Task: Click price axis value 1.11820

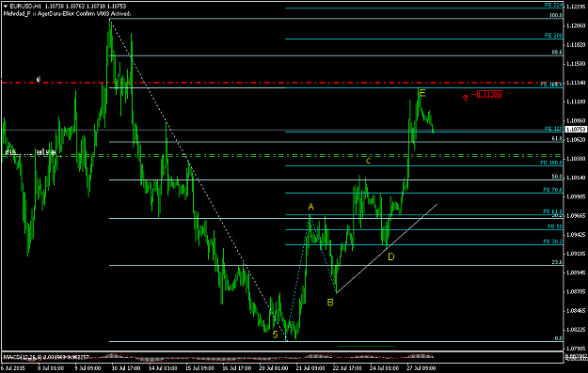Action: tap(576, 44)
